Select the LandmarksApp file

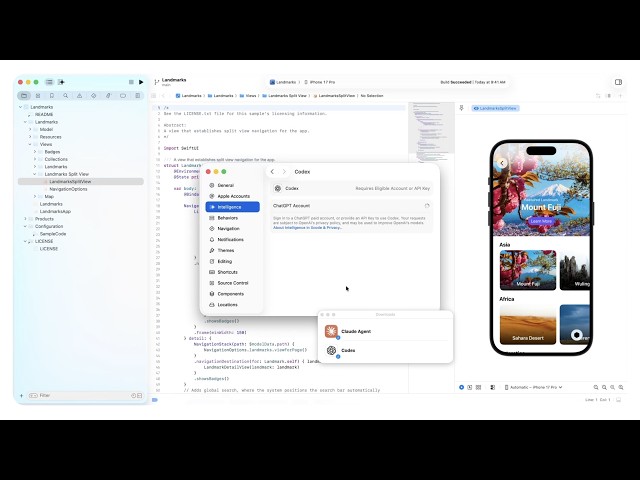click(x=55, y=211)
